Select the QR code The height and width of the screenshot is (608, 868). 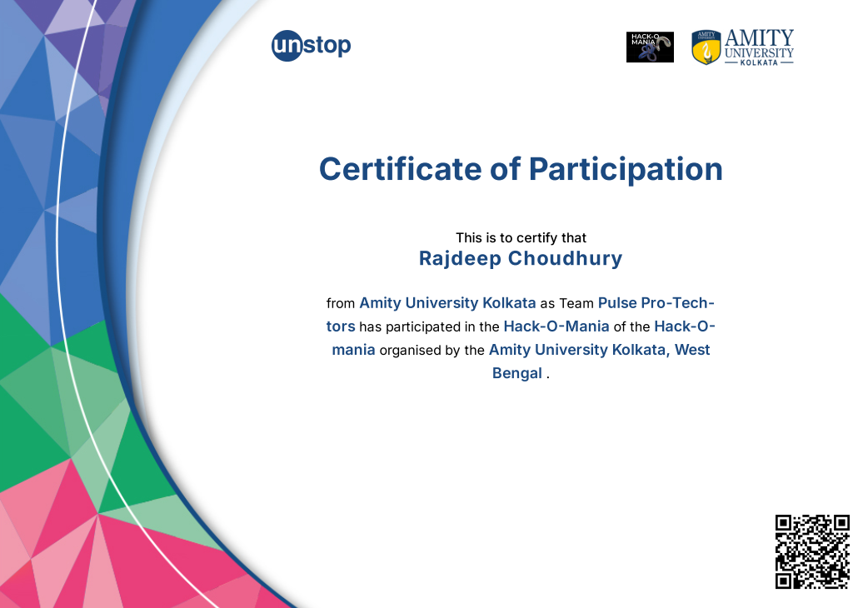coord(812,552)
